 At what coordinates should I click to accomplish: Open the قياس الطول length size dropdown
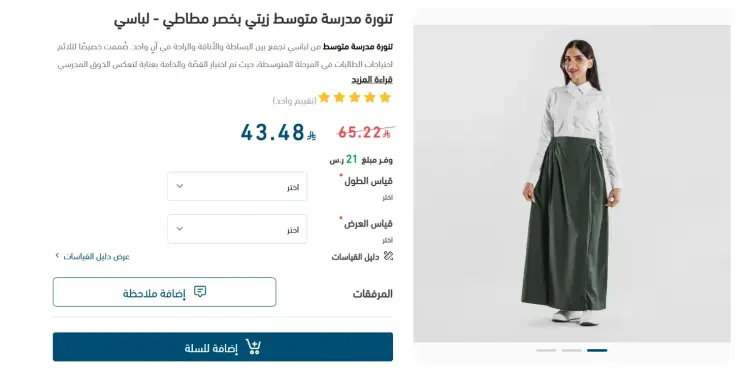237,186
